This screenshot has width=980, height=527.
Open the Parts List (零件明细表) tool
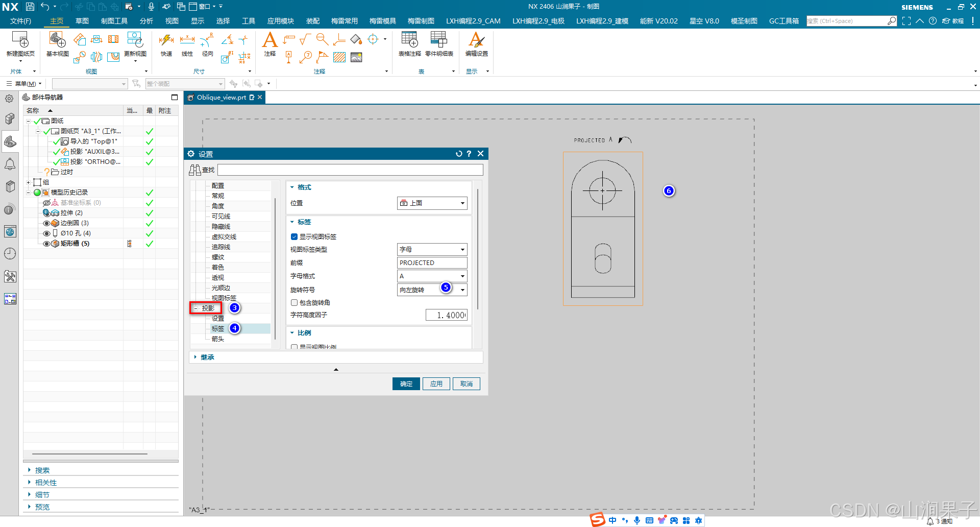439,40
